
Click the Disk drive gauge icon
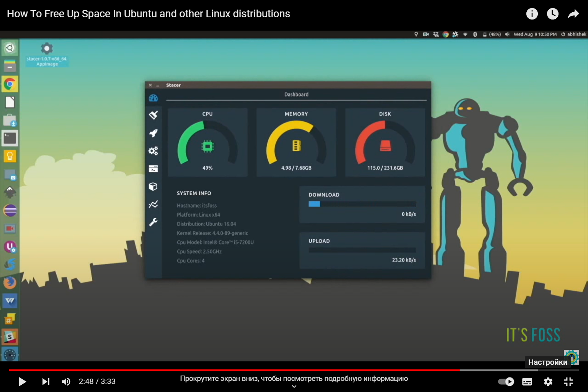point(385,146)
